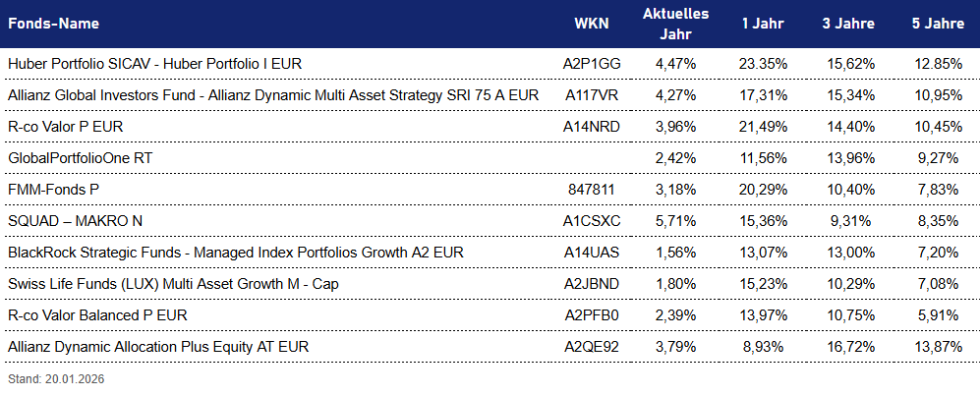Open BlackRock Managed Index Portfolios Growth fund
Screen dimensions: 980x396
pos(235,253)
